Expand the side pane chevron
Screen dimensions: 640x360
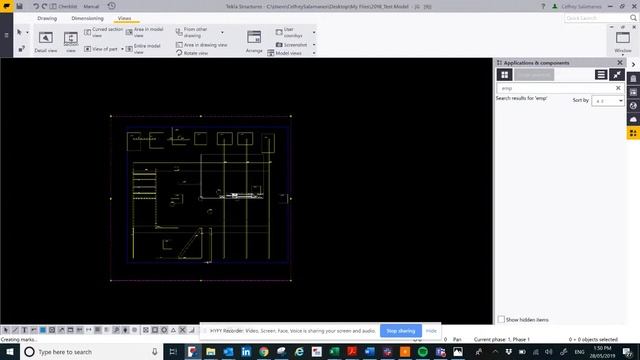tap(633, 64)
